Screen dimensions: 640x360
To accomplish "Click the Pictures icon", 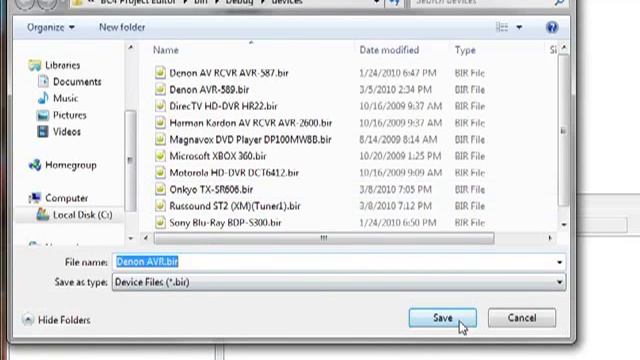I will [43, 115].
